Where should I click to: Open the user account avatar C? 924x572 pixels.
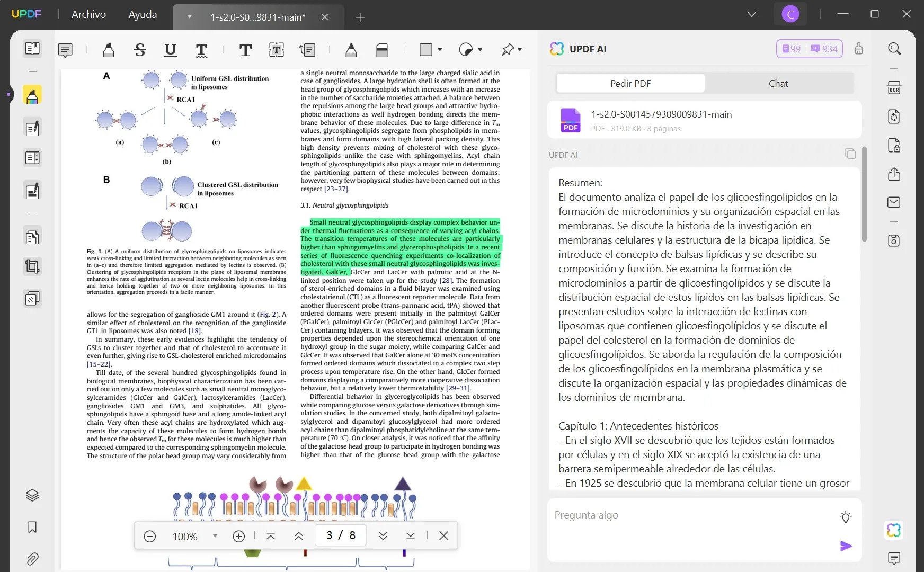(790, 14)
